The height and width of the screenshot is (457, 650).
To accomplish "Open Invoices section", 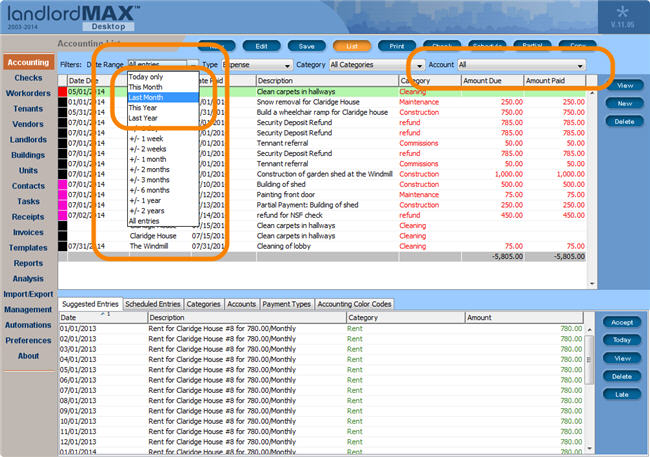I will 28,232.
